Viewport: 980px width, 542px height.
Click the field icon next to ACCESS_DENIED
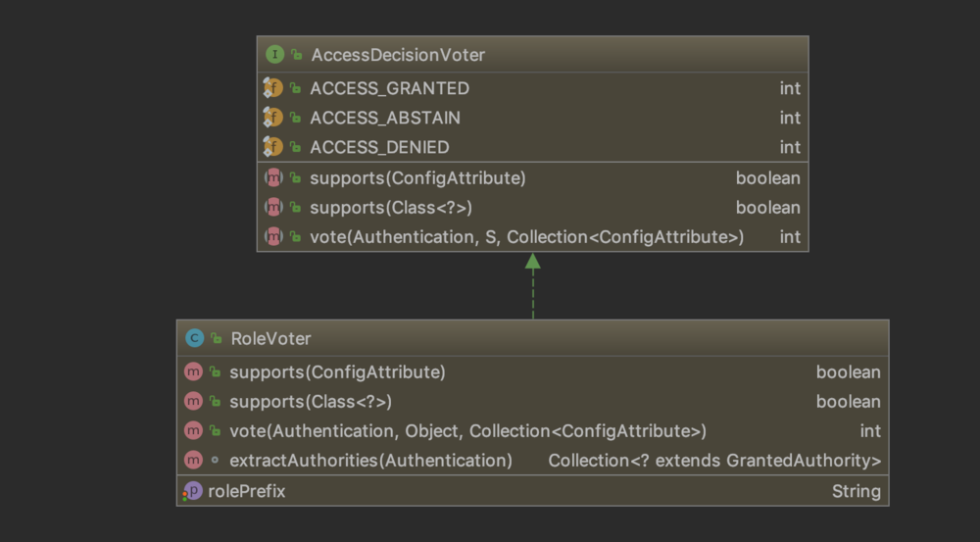click(273, 147)
